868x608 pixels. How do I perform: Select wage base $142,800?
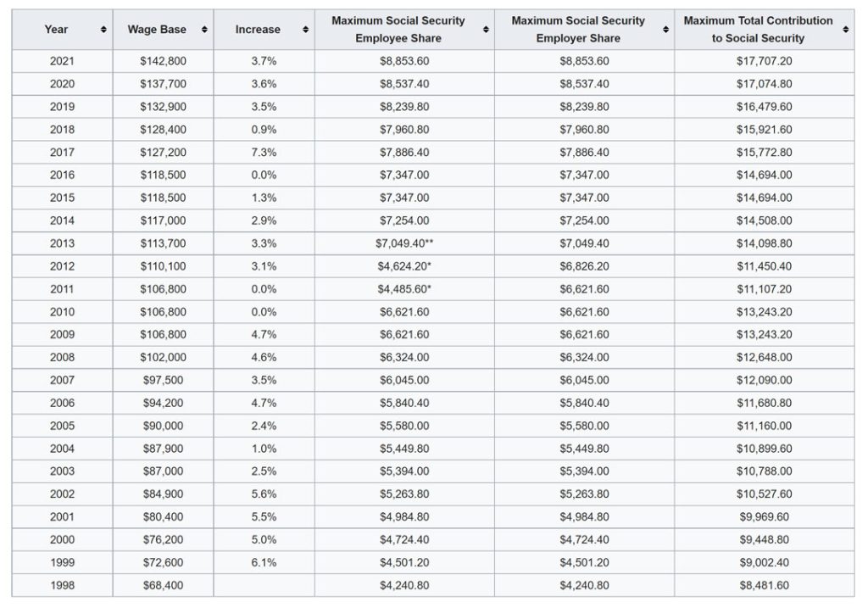163,61
